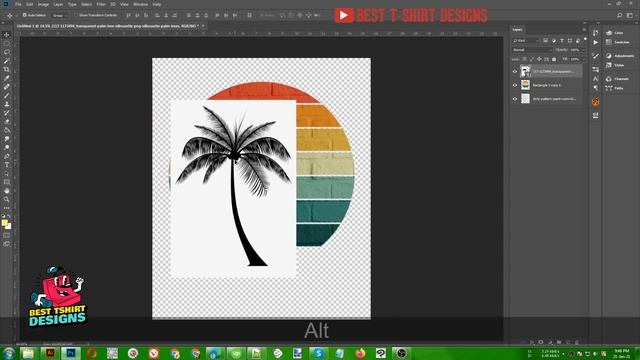Screen dimensions: 640x360
Task: Open the Channels panel
Action: [x=618, y=78]
